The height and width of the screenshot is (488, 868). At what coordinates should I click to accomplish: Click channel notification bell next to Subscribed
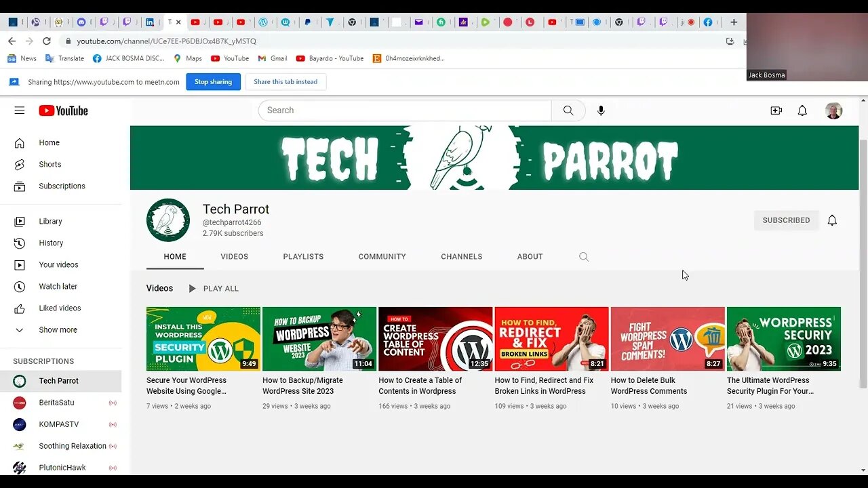pos(832,220)
